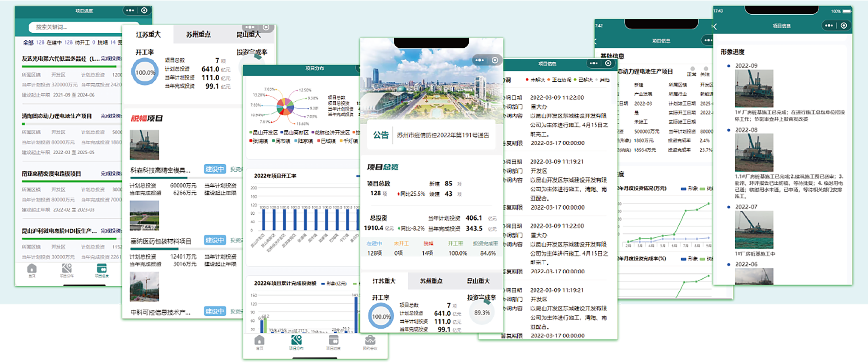Toggle 已解决 green legend filter

click(583, 80)
